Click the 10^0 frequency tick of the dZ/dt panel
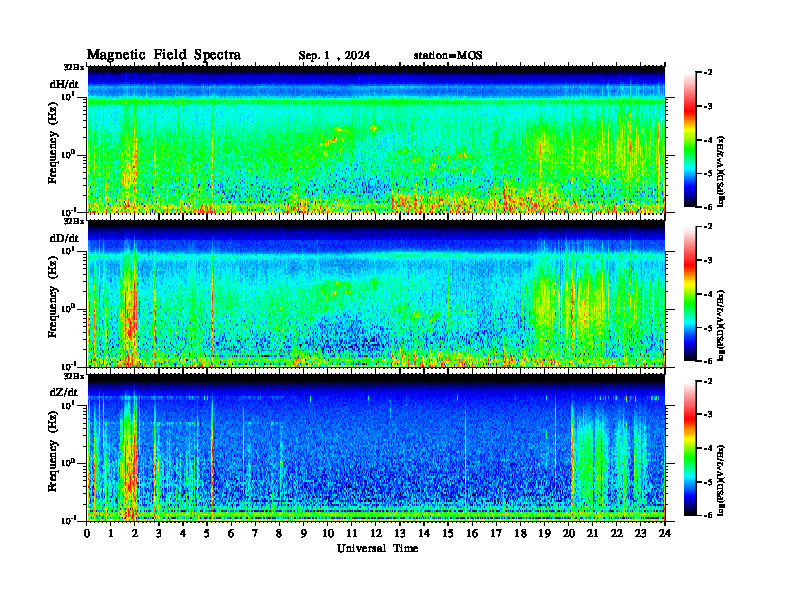Image resolution: width=792 pixels, height=612 pixels. [68, 462]
